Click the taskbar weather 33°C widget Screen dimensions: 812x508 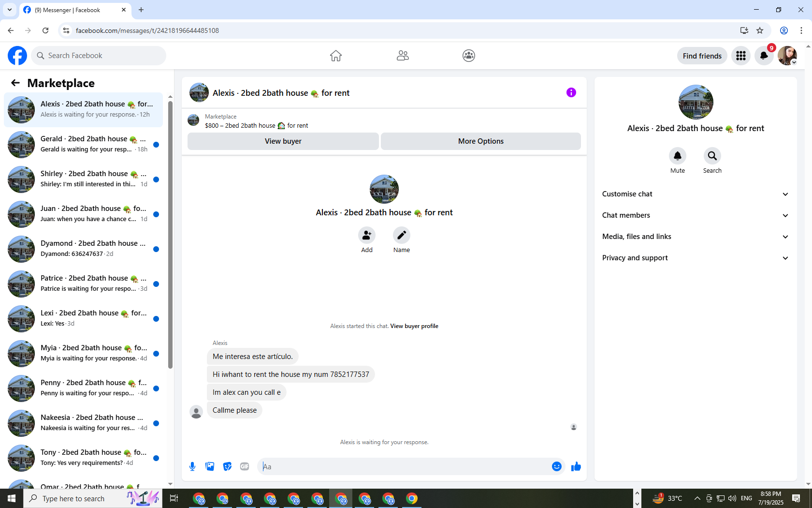(x=667, y=498)
